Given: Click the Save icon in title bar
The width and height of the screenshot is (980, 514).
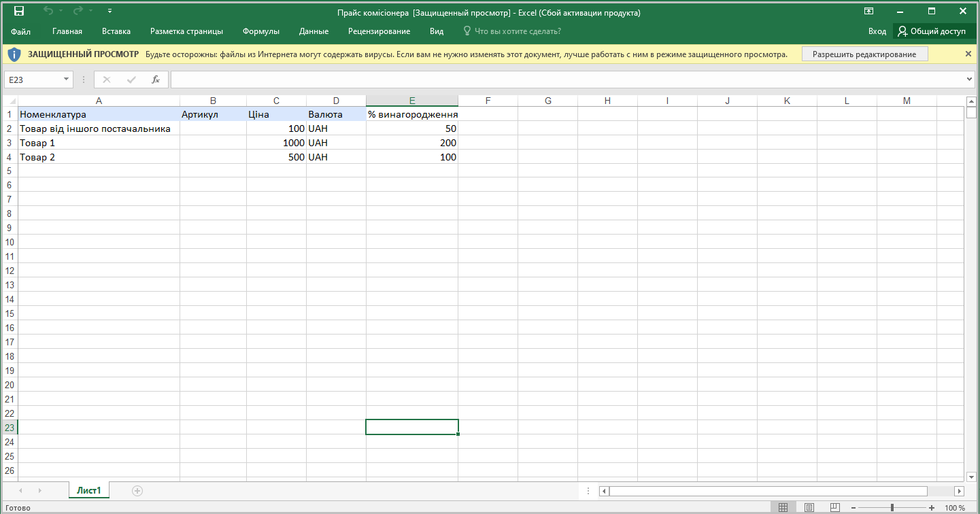Looking at the screenshot, I should 19,12.
